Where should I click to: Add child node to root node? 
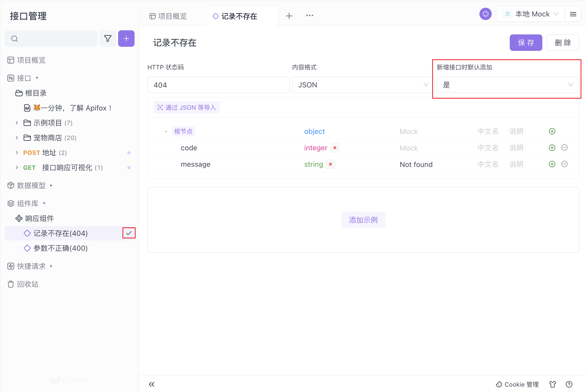click(552, 131)
